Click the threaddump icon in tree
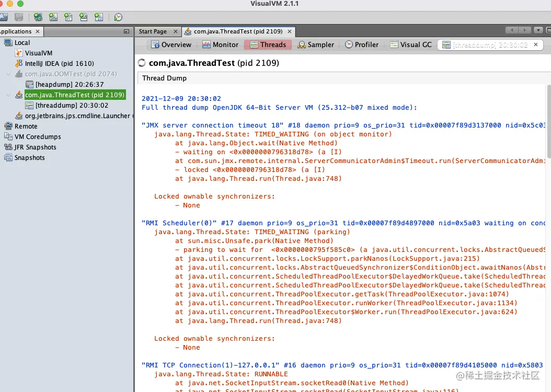The width and height of the screenshot is (551, 392). (x=29, y=106)
